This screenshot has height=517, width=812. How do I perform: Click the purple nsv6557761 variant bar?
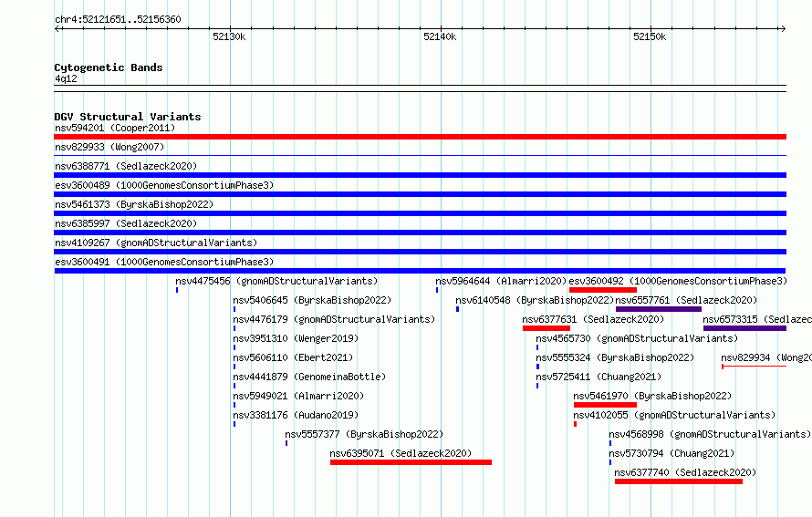[x=659, y=309]
